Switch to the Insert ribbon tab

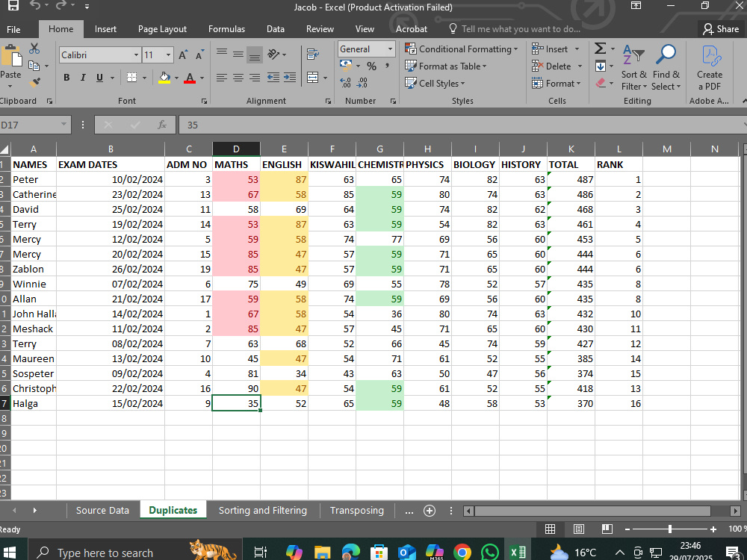(105, 29)
